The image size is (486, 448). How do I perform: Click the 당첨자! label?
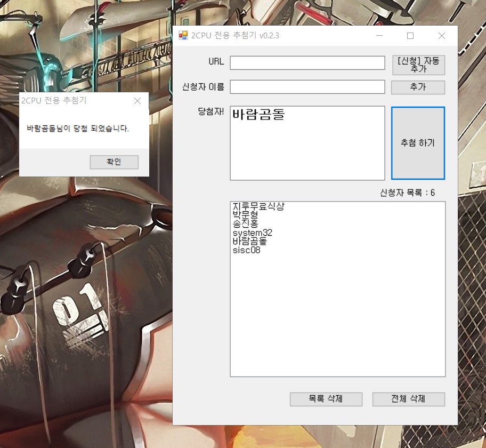[211, 111]
